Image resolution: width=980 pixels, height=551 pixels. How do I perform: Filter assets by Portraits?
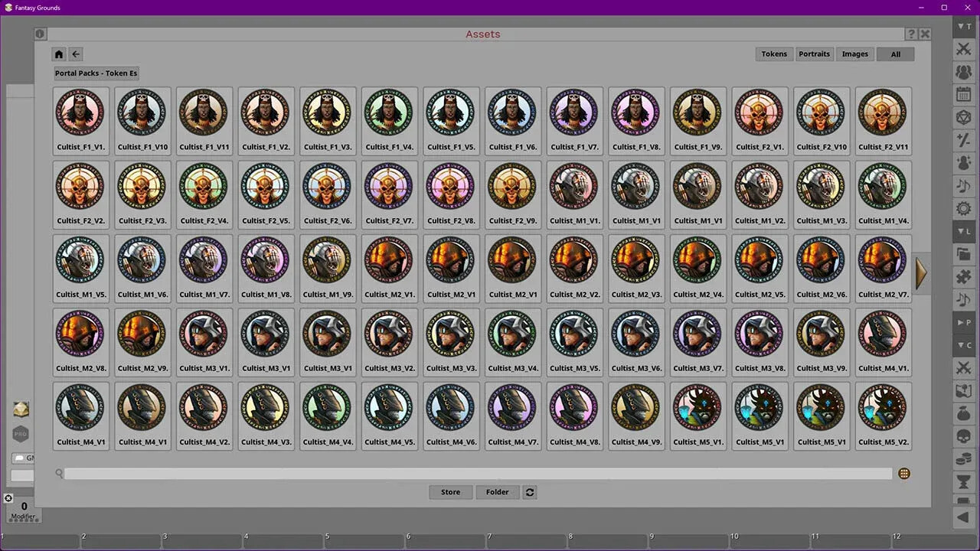click(814, 54)
